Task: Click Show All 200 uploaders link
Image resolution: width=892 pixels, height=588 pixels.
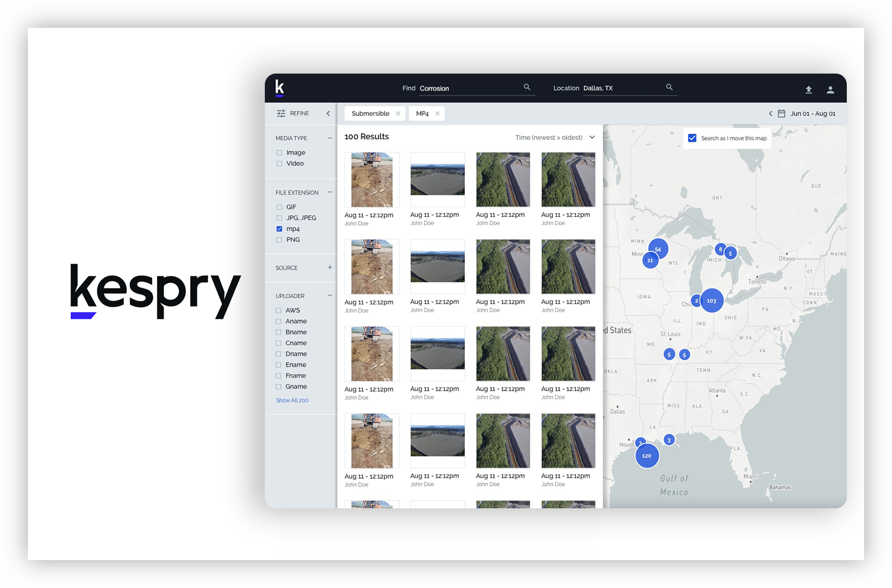Action: [292, 400]
